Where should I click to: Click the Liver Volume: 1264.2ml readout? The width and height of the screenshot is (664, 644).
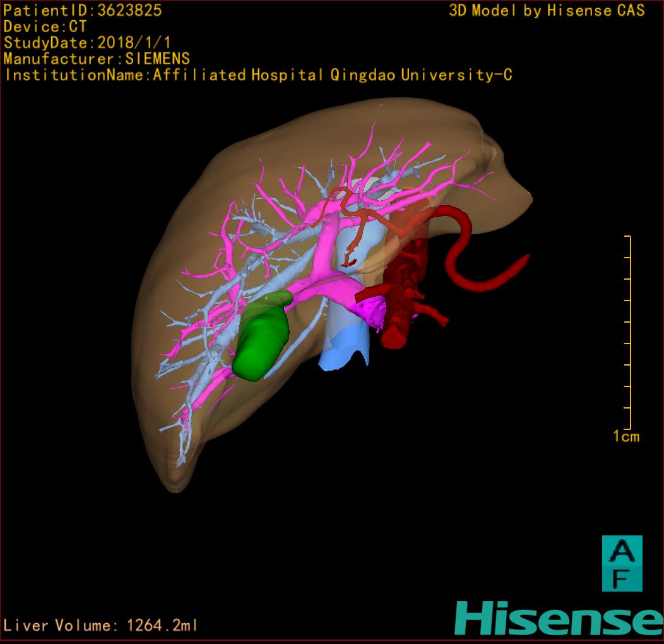101,626
